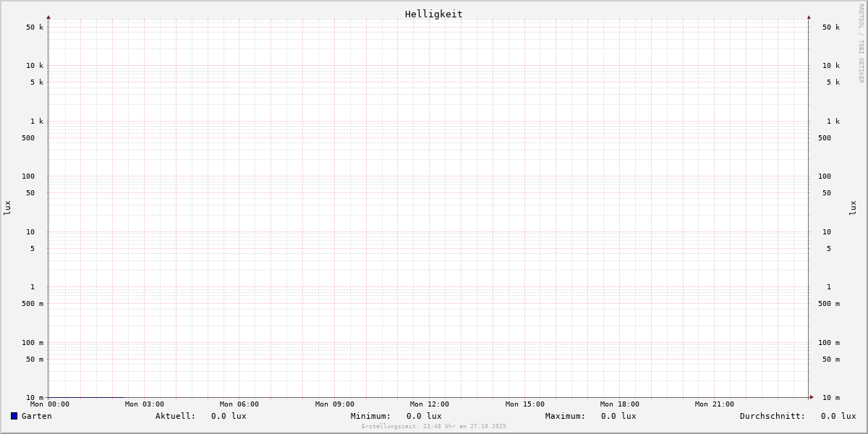Click the 0.0 lux value after Minimum
Viewport: 868px width, 434px height.
pos(424,416)
